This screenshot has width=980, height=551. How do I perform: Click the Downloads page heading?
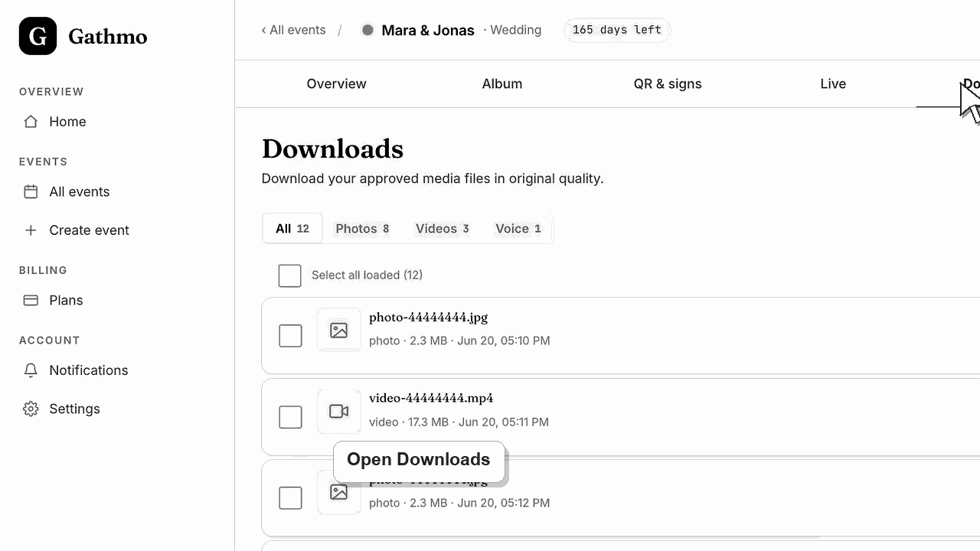point(332,148)
